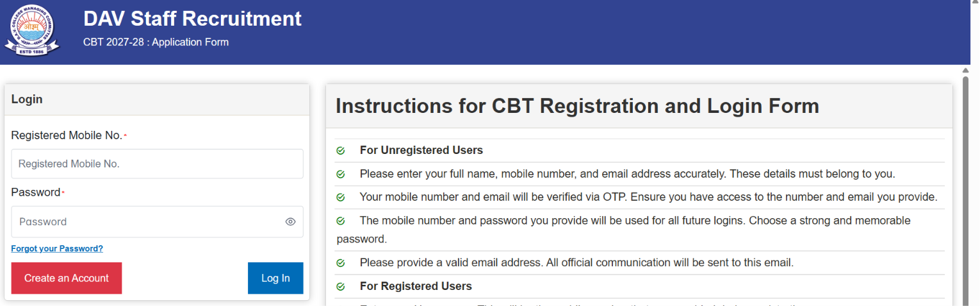Focus the Password input field
Screen dimensions: 980x306
[x=157, y=222]
